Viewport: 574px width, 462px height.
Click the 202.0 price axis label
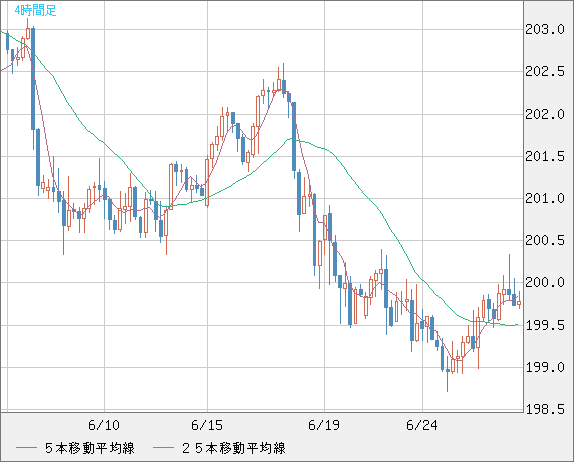point(545,114)
